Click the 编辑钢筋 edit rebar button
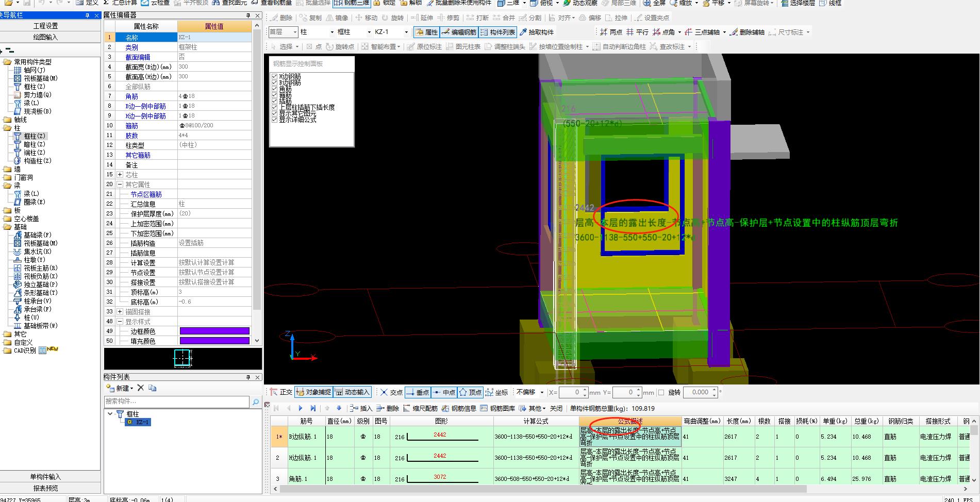This screenshot has width=980, height=502. pyautogui.click(x=459, y=32)
